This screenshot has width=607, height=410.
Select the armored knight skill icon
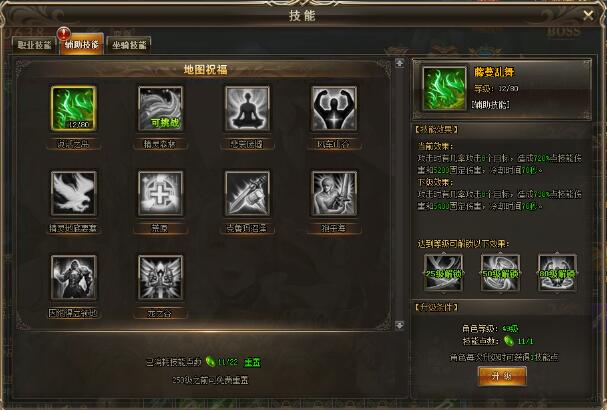pos(74,277)
